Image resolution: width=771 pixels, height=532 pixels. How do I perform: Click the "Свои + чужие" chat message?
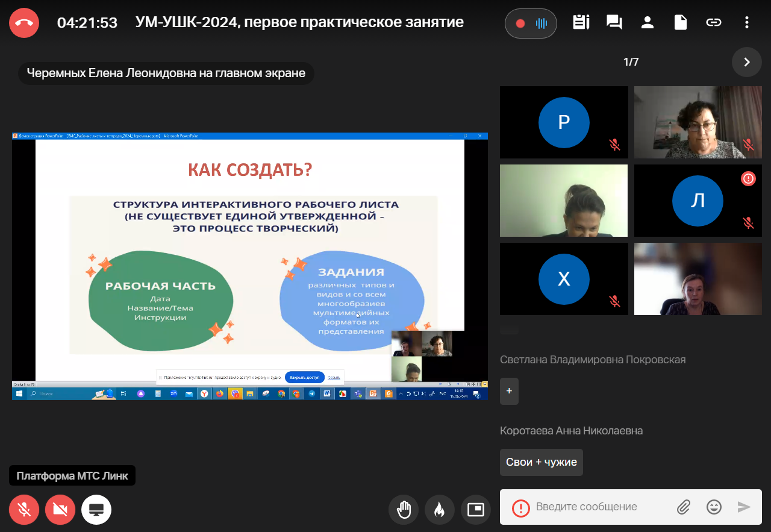[x=541, y=462]
